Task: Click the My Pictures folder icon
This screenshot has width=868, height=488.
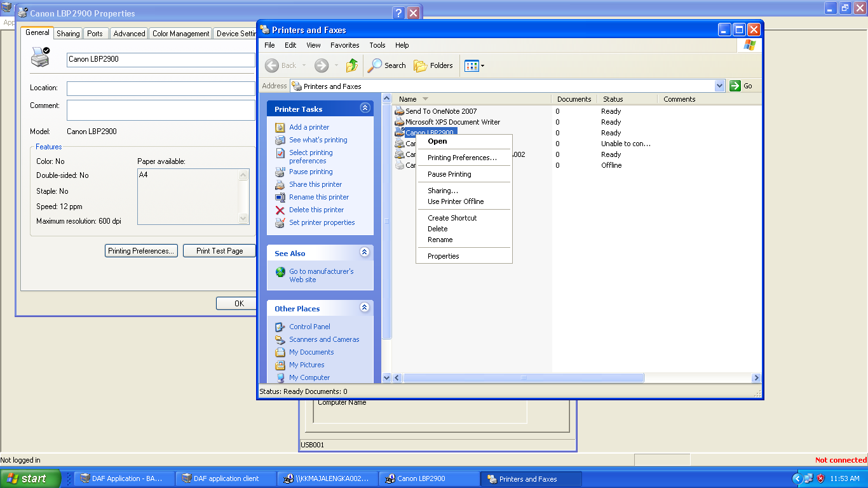Action: (280, 365)
